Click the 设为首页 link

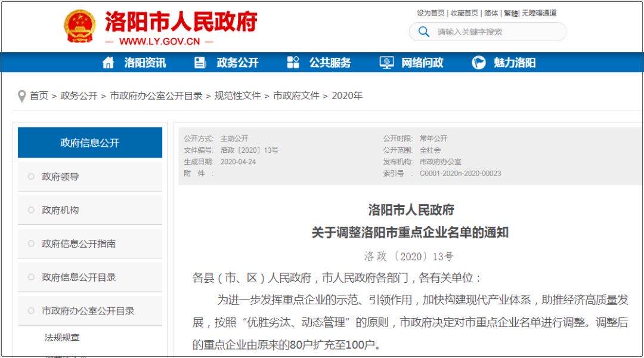tap(431, 13)
